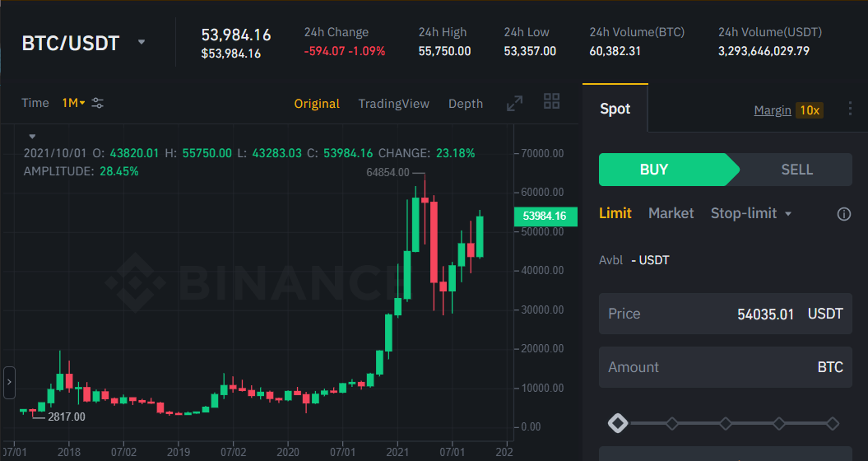Click the 24h Change value -594.07 -1.09%
Image resolution: width=868 pixels, height=461 pixels.
[345, 52]
